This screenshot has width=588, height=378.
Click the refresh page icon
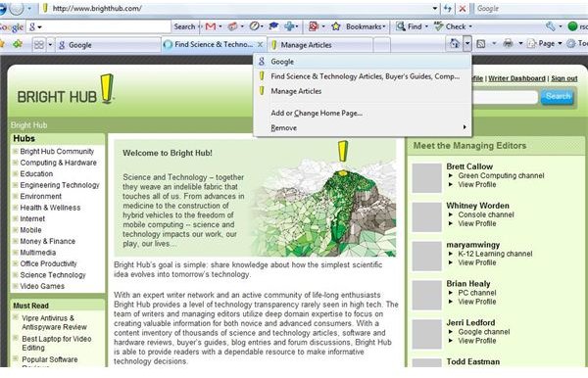tap(448, 8)
